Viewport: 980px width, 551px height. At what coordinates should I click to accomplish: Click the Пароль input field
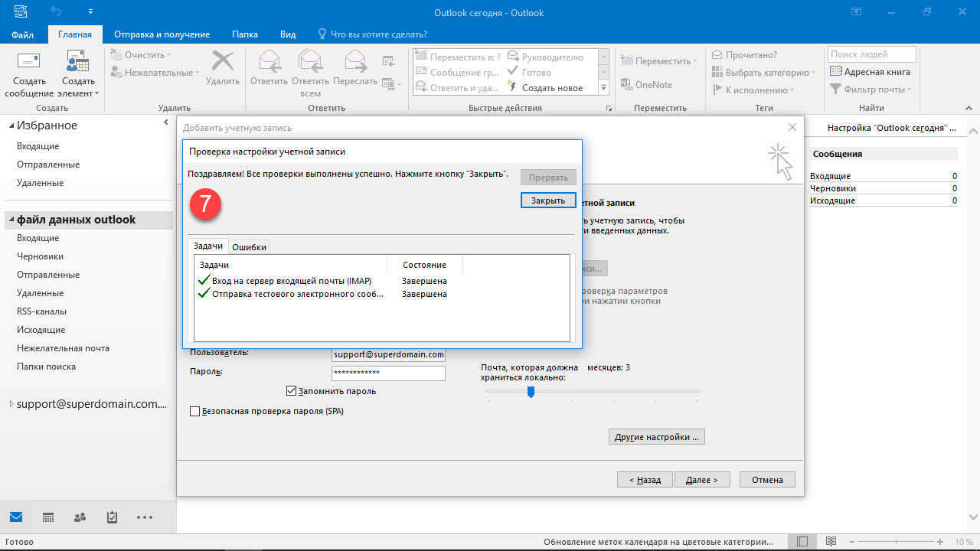[388, 373]
